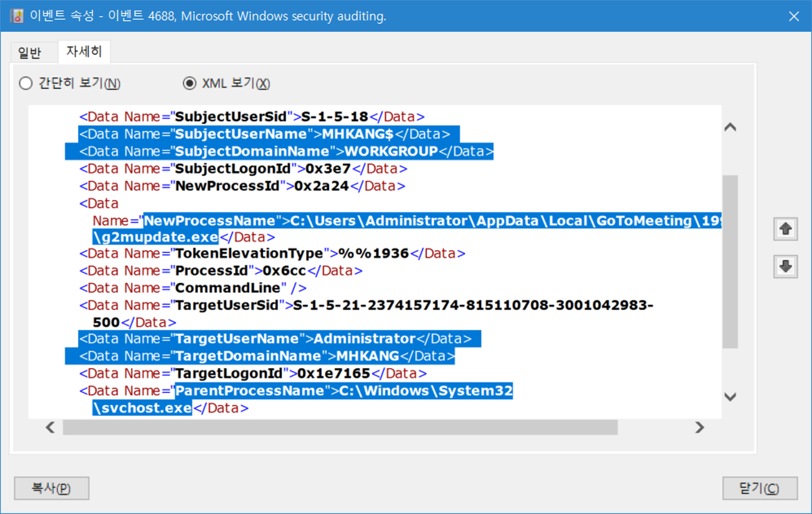Screen dimensions: 812x514
Task: Close the event properties dialog with X
Action: click(794, 16)
